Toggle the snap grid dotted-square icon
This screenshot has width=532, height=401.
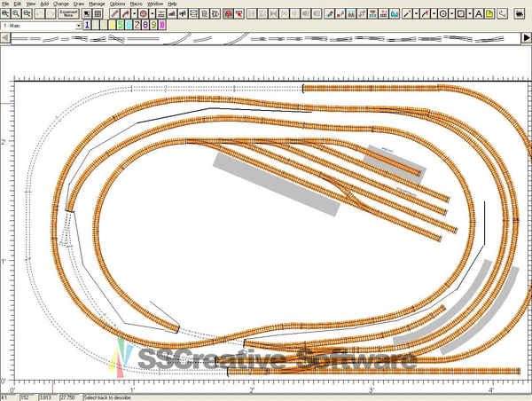(87, 14)
